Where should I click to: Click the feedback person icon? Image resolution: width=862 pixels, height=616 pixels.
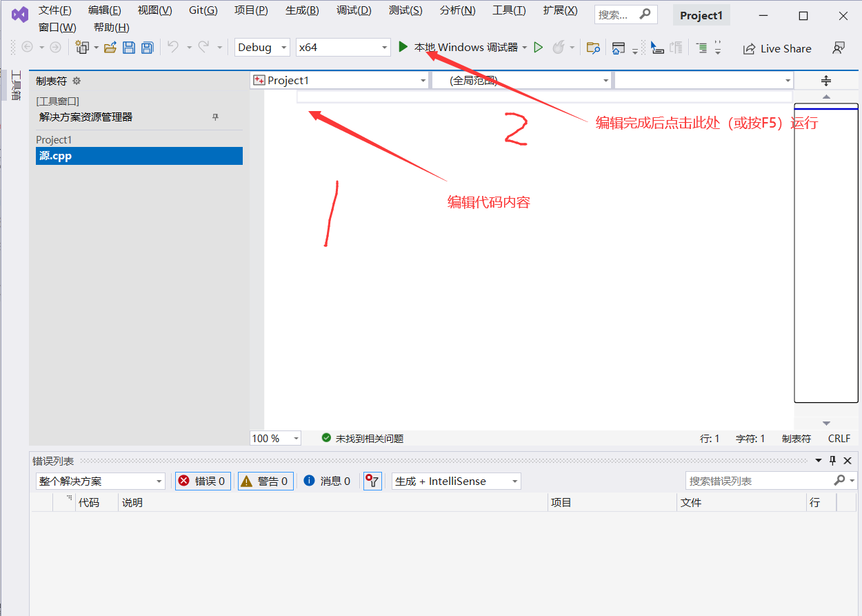[x=839, y=48]
